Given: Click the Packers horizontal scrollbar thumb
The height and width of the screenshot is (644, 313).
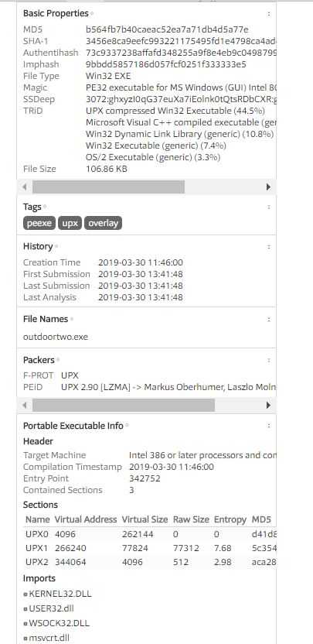Looking at the screenshot, I should tap(124, 406).
